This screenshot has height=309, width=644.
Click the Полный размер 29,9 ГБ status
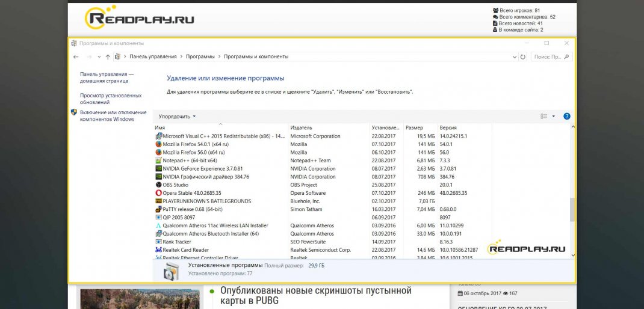coord(294,266)
